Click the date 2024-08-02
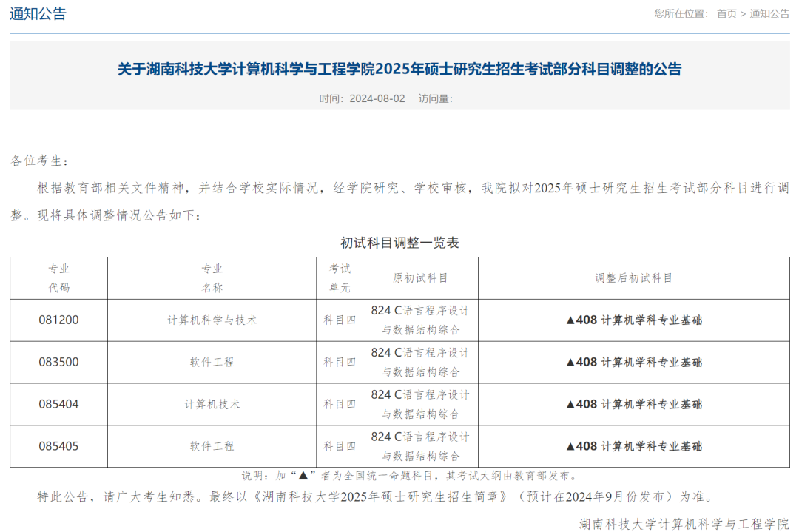 (x=377, y=98)
